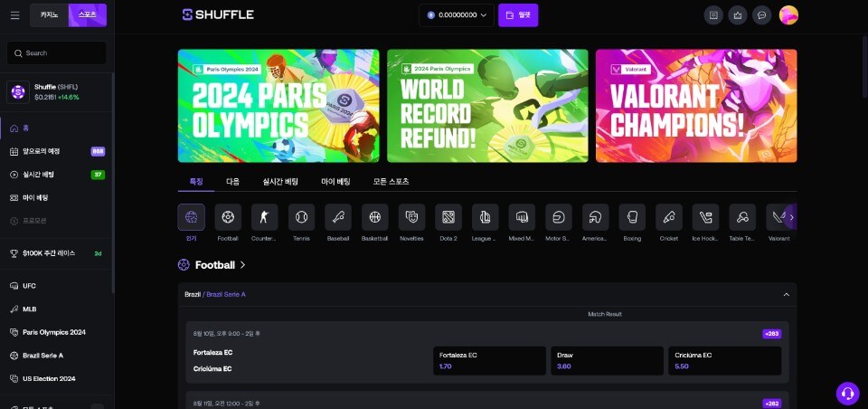Screen dimensions: 868x409
Task: Open 프로모션 (Promotions) in sidebar
Action: click(56, 221)
